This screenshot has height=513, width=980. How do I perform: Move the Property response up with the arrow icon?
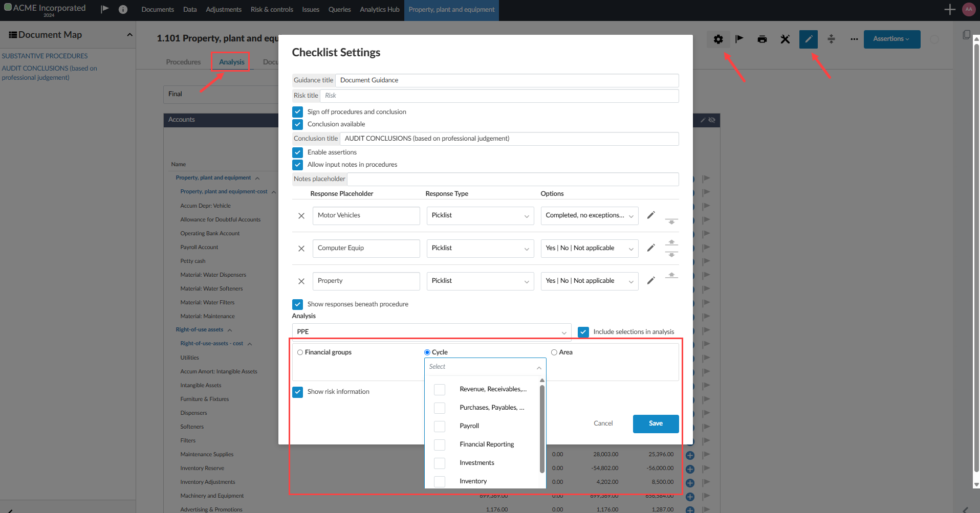(671, 275)
